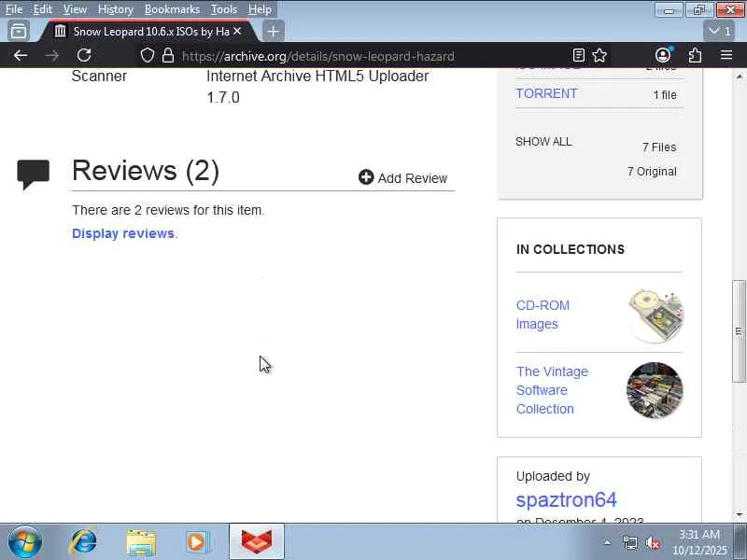The image size is (747, 560).
Task: Click the '7 Files' count text
Action: tap(659, 147)
